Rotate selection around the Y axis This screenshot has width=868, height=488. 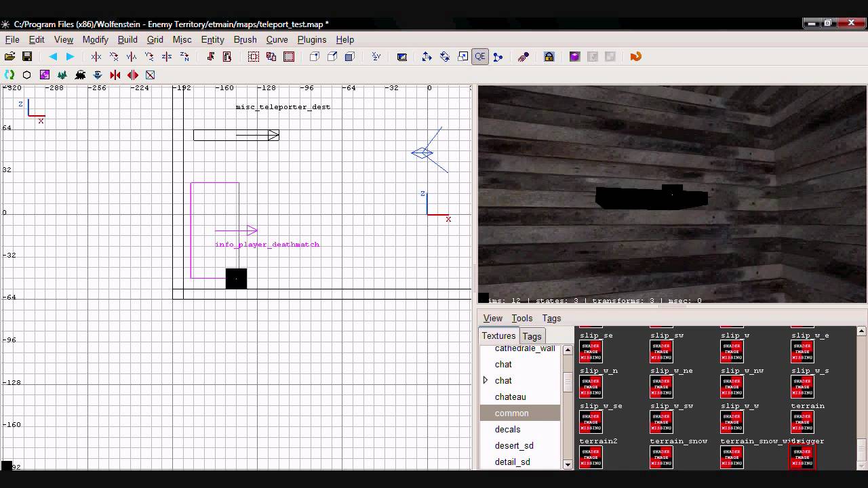pos(149,57)
